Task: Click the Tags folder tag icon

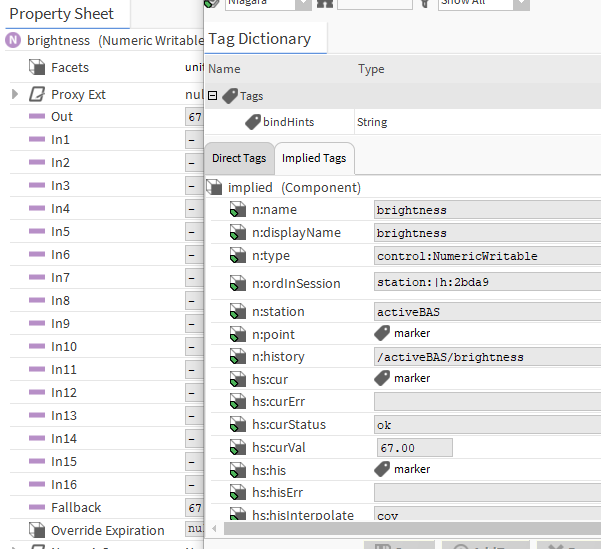Action: click(229, 96)
